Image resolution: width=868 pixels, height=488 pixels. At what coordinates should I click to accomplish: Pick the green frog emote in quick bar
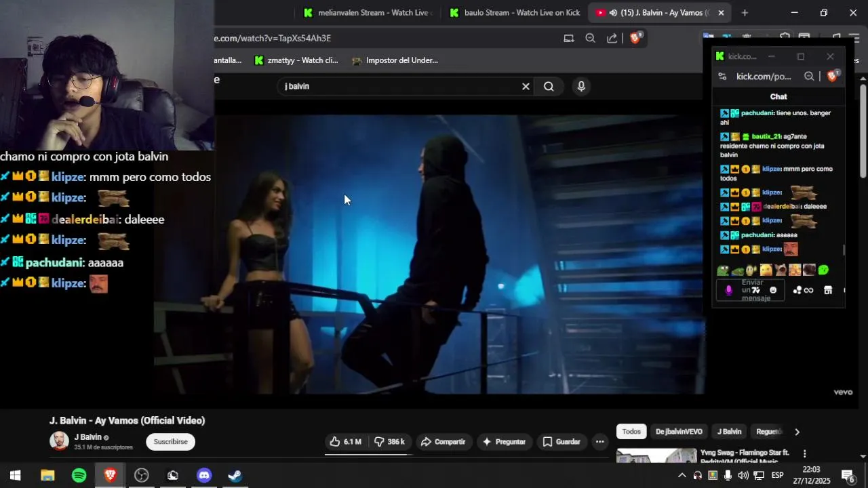(x=723, y=270)
